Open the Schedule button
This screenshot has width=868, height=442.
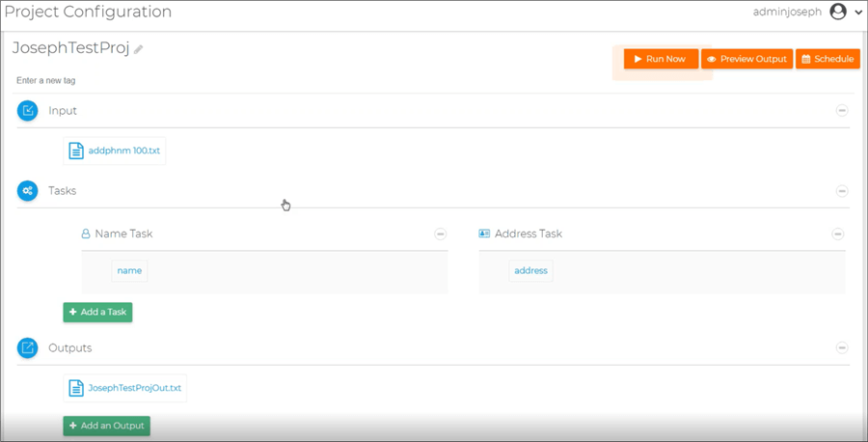(828, 59)
